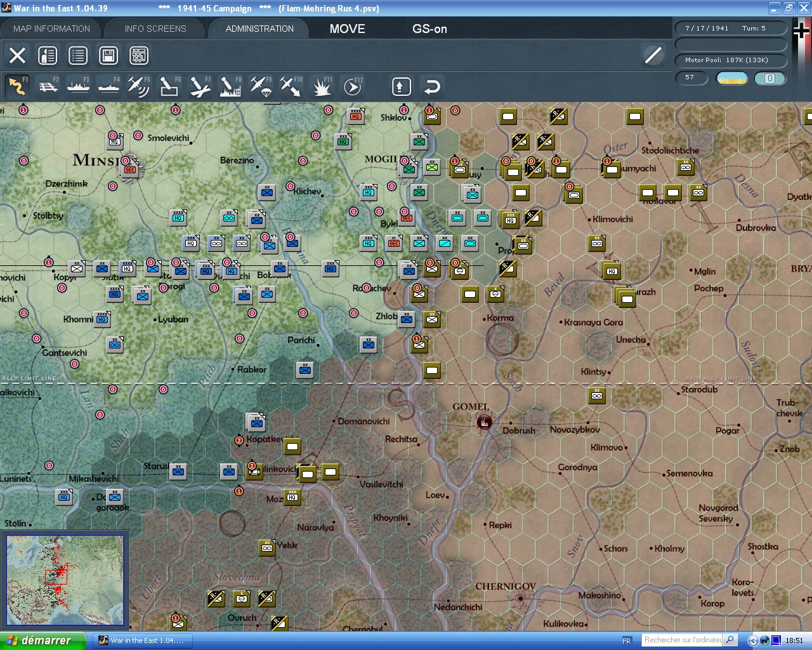Click the overview minimap
This screenshot has height=650, width=812.
coord(65,581)
